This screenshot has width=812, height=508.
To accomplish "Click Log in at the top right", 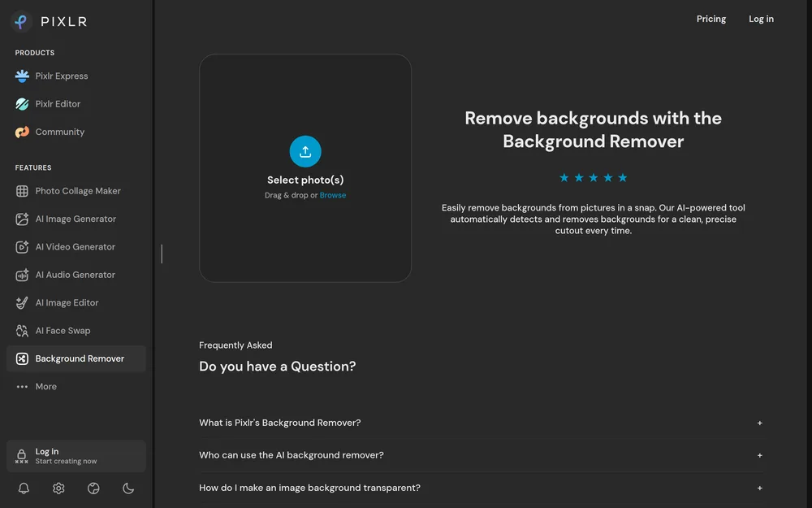I will (761, 19).
